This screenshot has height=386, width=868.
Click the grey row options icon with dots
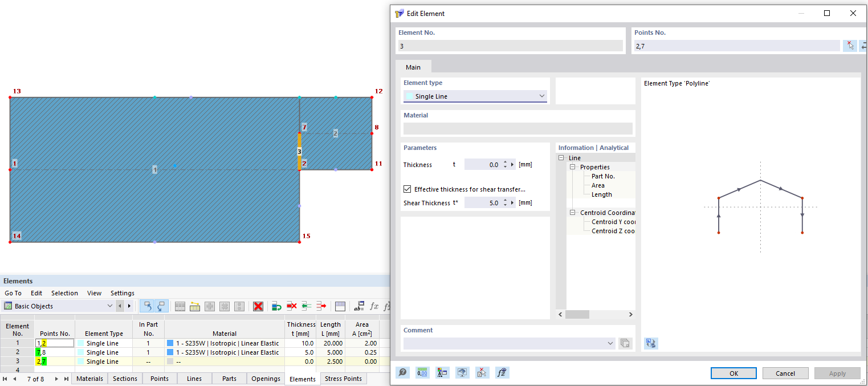coord(239,306)
